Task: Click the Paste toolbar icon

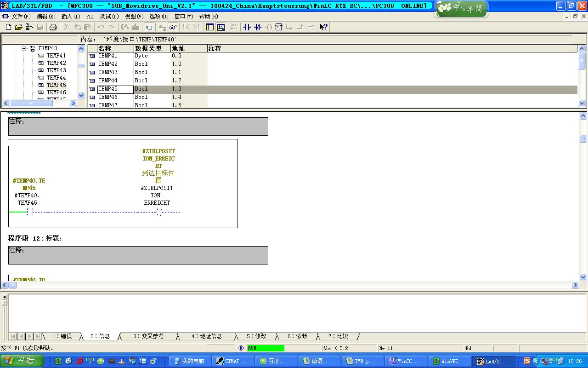Action: point(88,27)
